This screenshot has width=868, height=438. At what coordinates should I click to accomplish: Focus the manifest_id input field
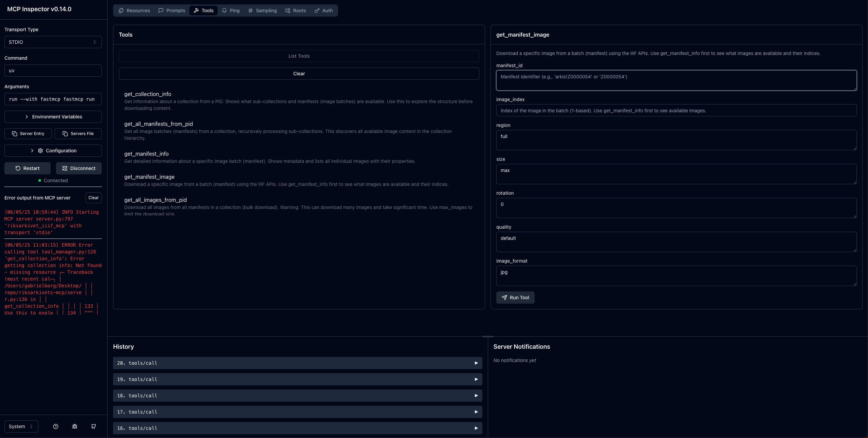[676, 80]
